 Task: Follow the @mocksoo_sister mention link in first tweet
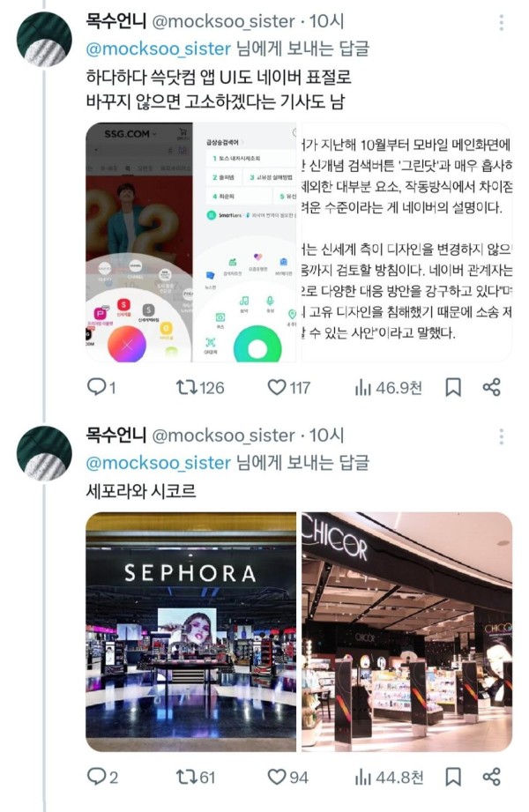[x=158, y=48]
